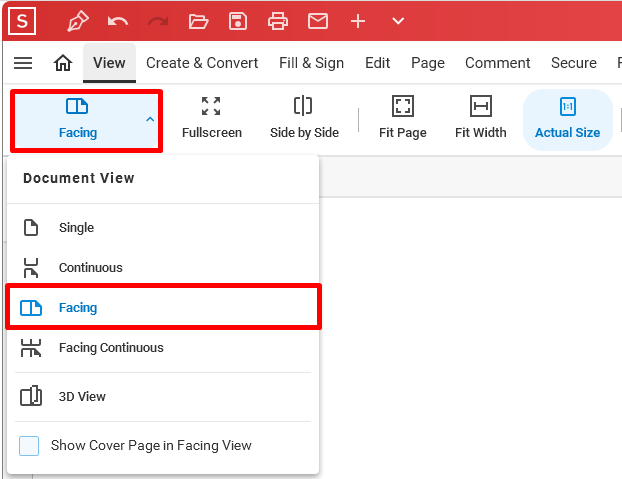Viewport: 622px width, 479px height.
Task: Switch to the View tab
Action: (x=109, y=63)
